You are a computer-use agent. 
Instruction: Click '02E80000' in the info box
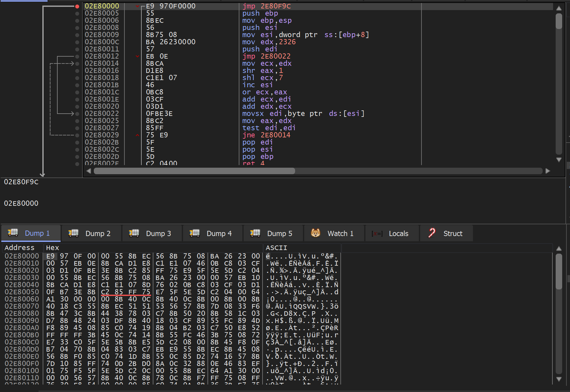click(x=21, y=203)
